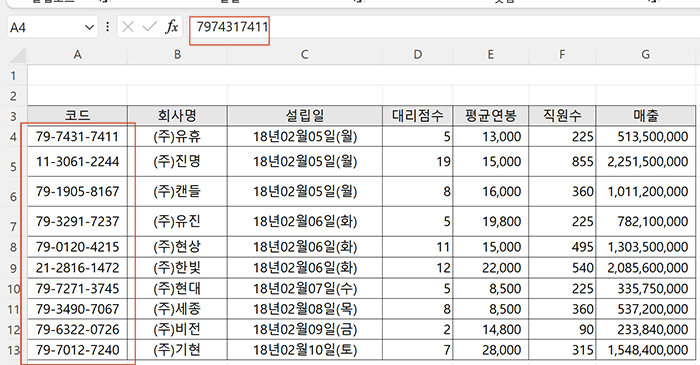The width and height of the screenshot is (700, 365).
Task: Select cell with code 79-0120-4215
Action: (77, 247)
